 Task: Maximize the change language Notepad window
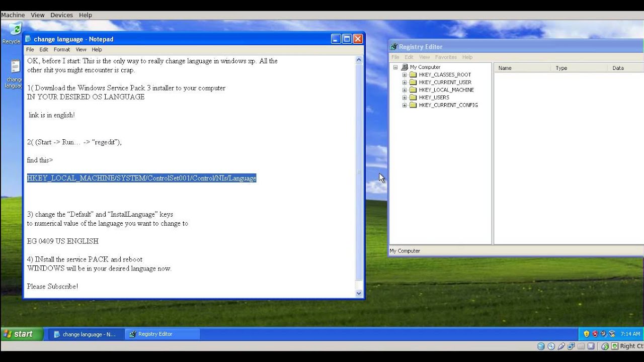347,39
